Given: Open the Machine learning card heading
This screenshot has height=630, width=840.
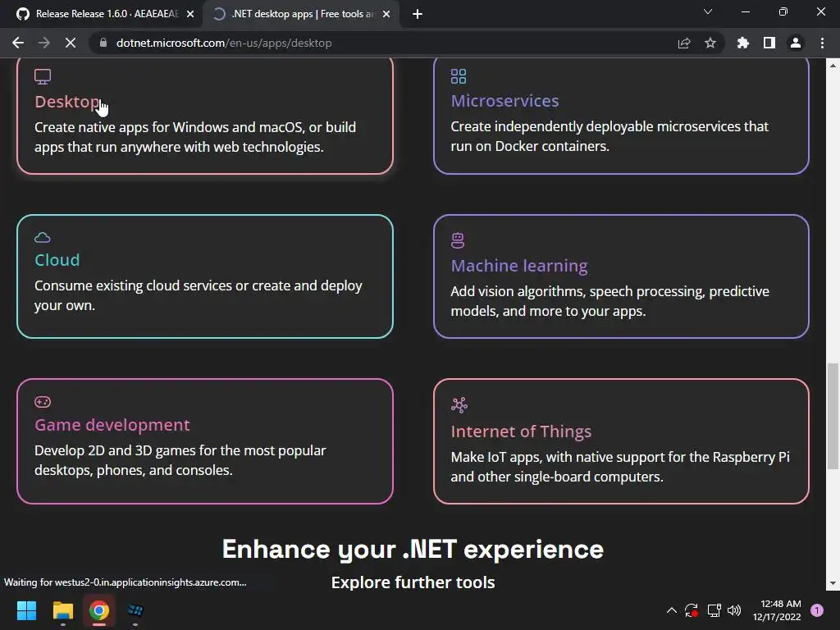Looking at the screenshot, I should (519, 266).
